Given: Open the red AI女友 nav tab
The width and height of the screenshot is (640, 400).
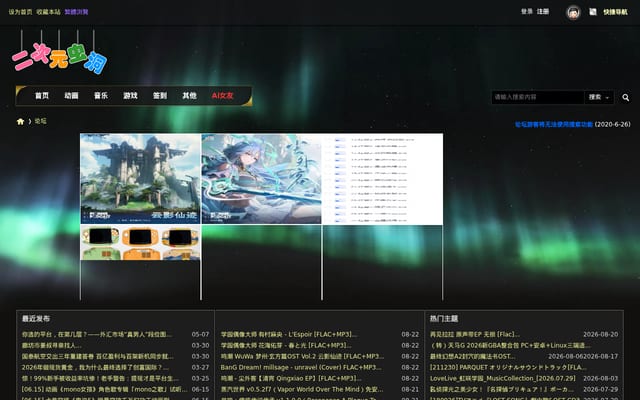Looking at the screenshot, I should pos(222,96).
